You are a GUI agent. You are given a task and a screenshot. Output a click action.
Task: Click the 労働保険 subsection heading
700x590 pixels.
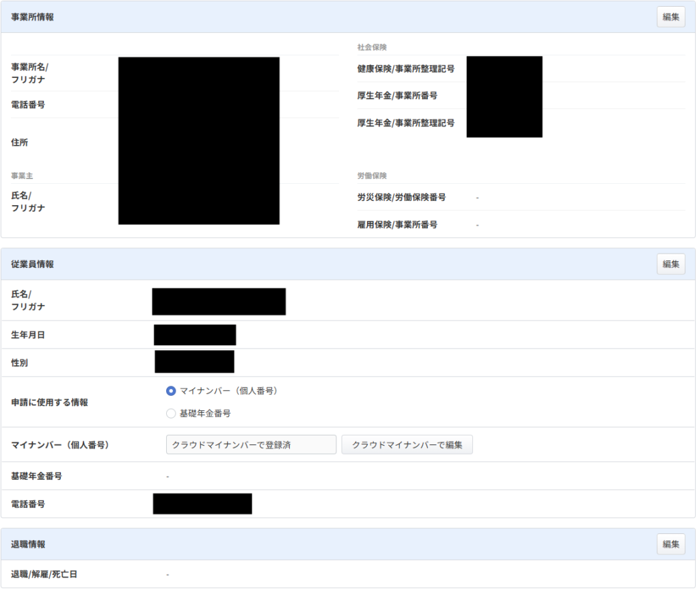click(372, 176)
